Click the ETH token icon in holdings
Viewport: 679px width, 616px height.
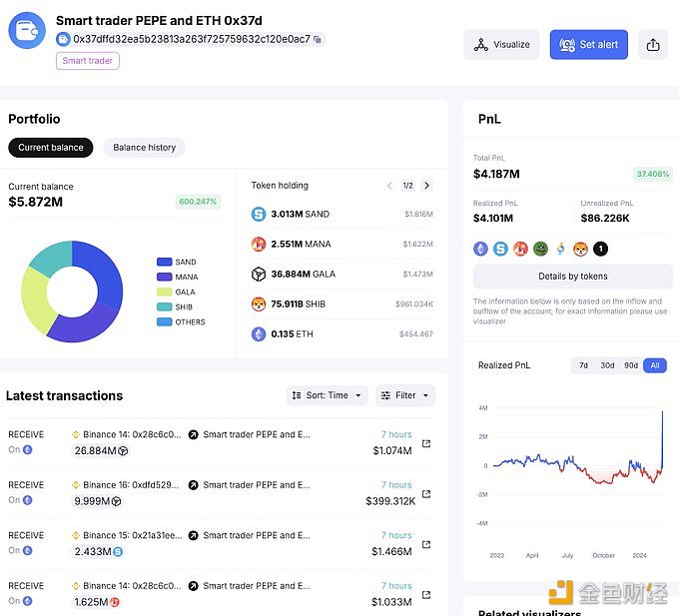click(259, 334)
